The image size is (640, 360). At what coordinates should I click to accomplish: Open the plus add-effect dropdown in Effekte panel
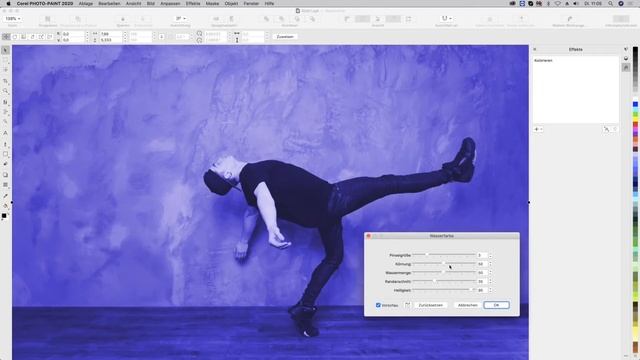click(x=538, y=129)
